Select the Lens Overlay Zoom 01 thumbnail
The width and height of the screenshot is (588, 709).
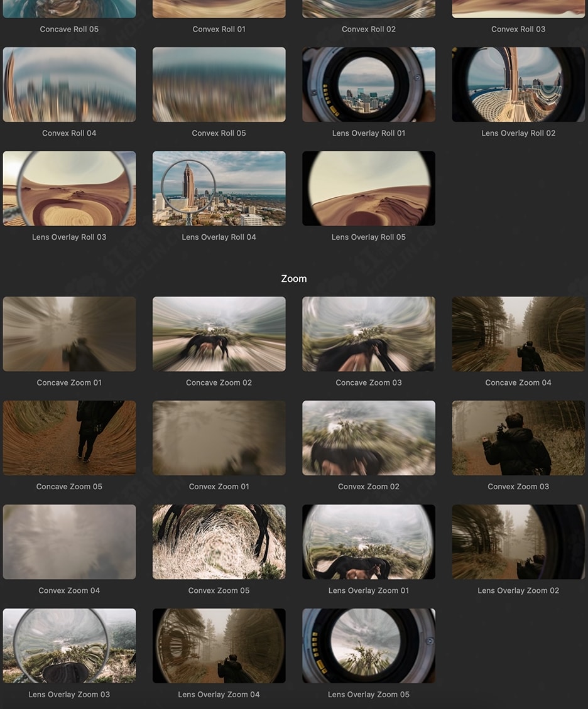[369, 542]
